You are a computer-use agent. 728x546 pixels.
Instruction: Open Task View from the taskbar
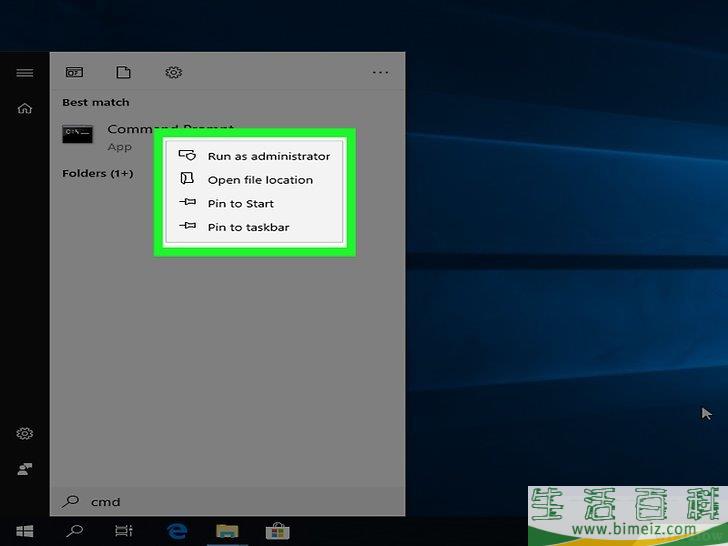123,531
